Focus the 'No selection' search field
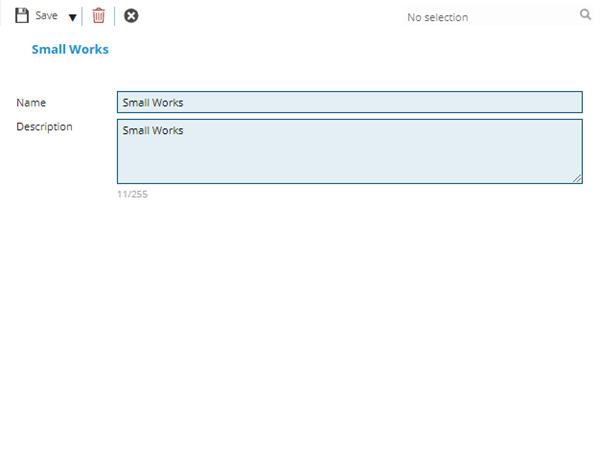Screen dimensions: 600x461 [480, 17]
